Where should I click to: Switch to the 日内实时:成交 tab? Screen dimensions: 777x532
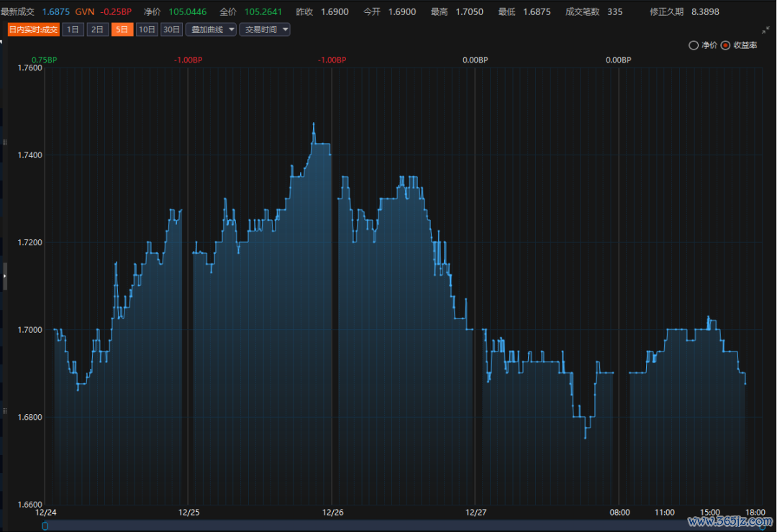[x=33, y=29]
